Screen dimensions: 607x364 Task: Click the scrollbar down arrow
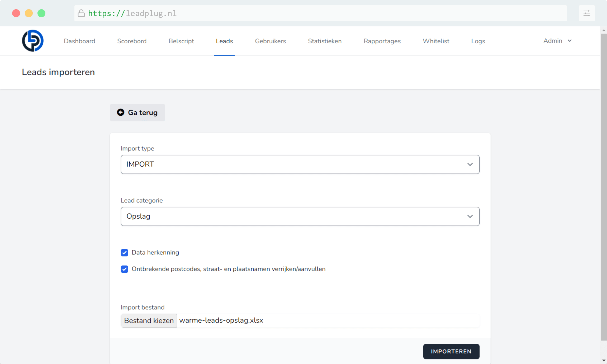tap(604, 360)
